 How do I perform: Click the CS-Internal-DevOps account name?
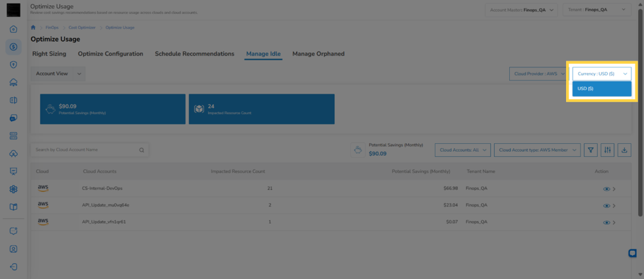(102, 189)
